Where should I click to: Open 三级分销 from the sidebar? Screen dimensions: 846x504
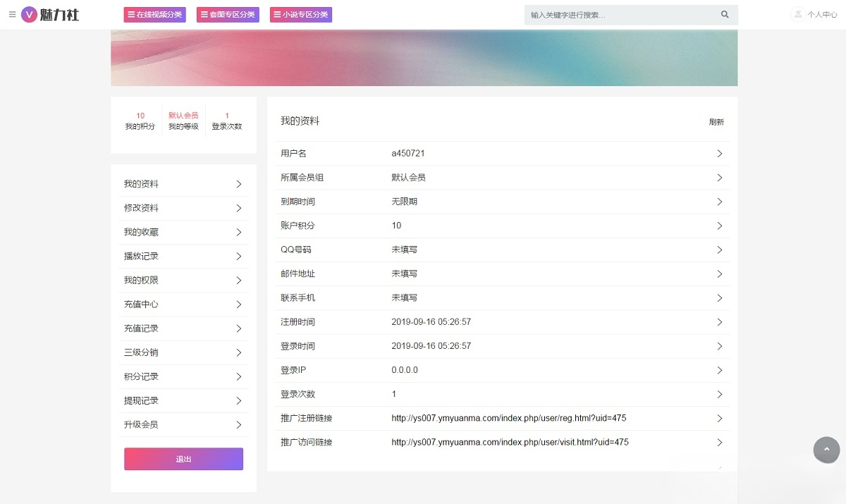tap(140, 352)
